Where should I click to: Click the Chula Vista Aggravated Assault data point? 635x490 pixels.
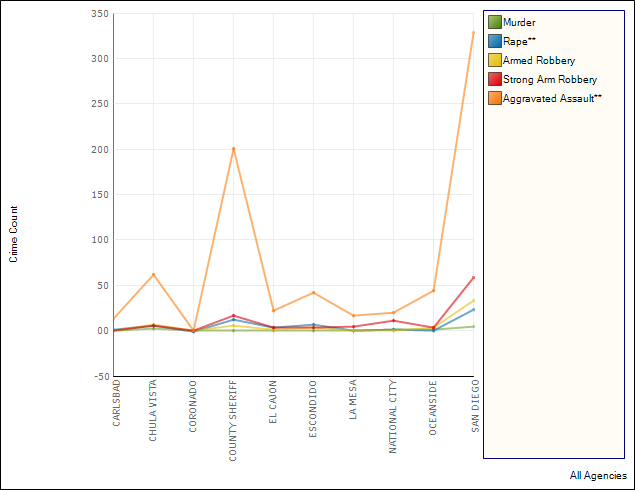(x=154, y=274)
